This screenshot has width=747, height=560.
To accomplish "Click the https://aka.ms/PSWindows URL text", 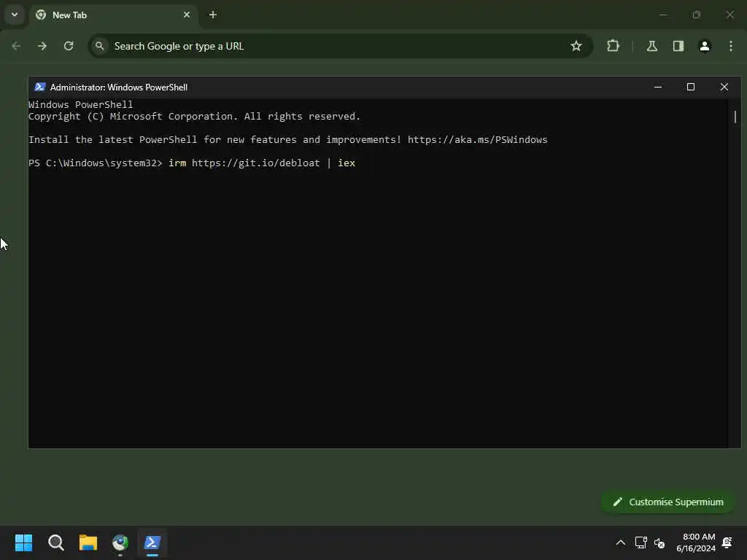I will point(477,139).
